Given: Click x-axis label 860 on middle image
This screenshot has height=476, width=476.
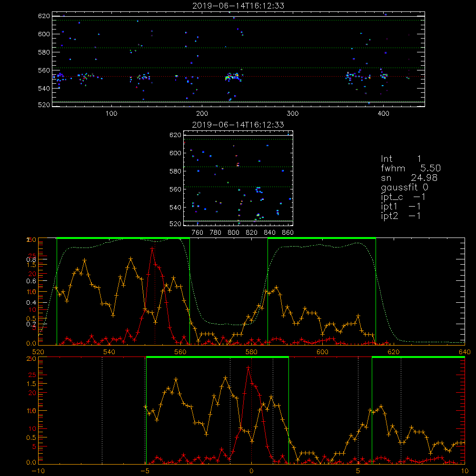Looking at the screenshot, I should (x=288, y=233).
